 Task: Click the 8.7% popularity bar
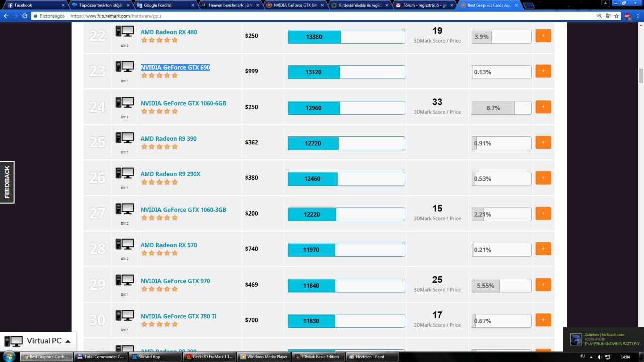coord(502,108)
